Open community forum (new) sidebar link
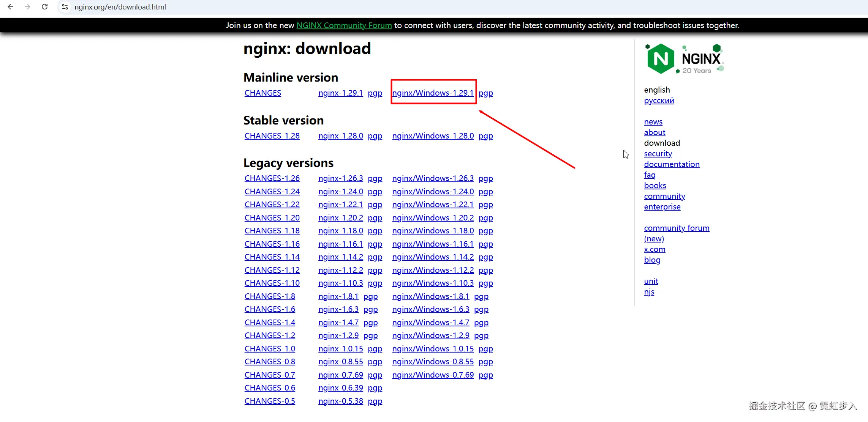Image resolution: width=868 pixels, height=422 pixels. pos(676,228)
